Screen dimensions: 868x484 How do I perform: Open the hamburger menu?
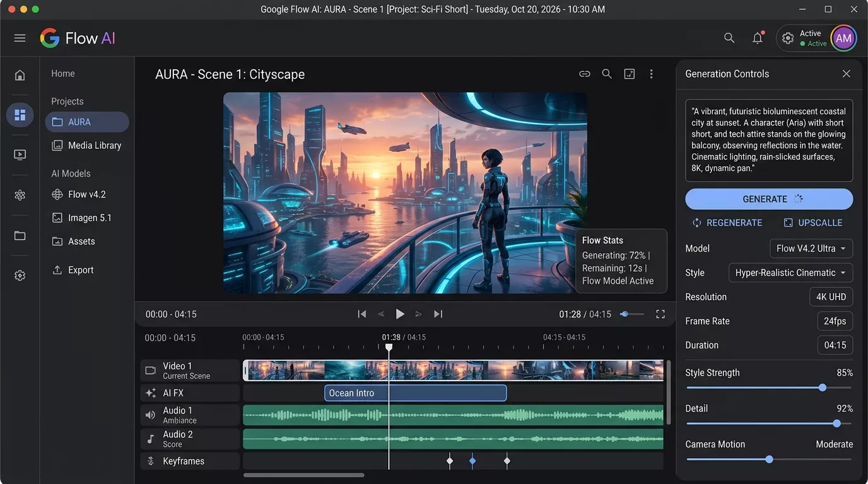click(20, 38)
